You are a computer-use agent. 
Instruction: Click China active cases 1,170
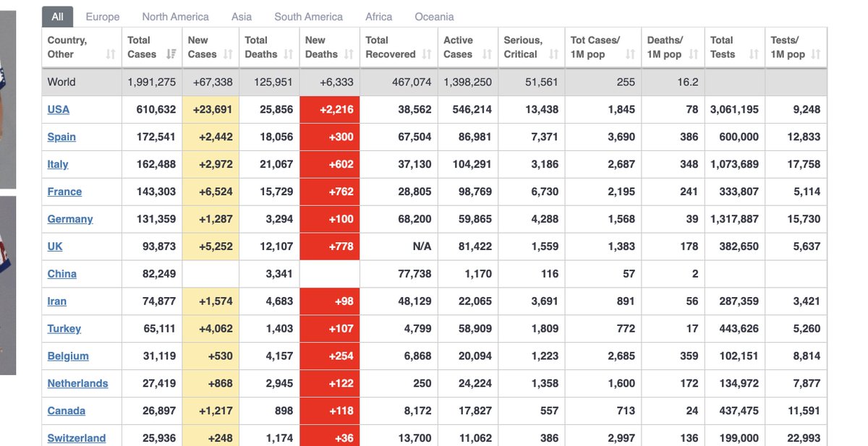pos(478,275)
